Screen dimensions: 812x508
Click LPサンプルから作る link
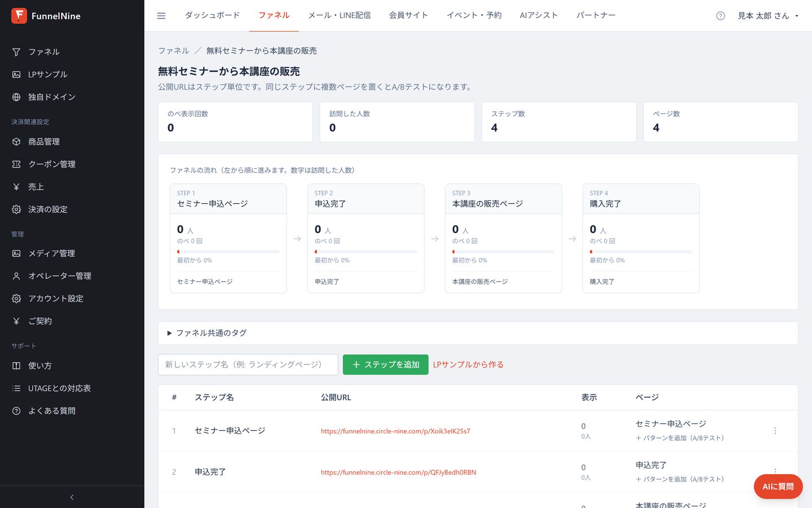468,365
